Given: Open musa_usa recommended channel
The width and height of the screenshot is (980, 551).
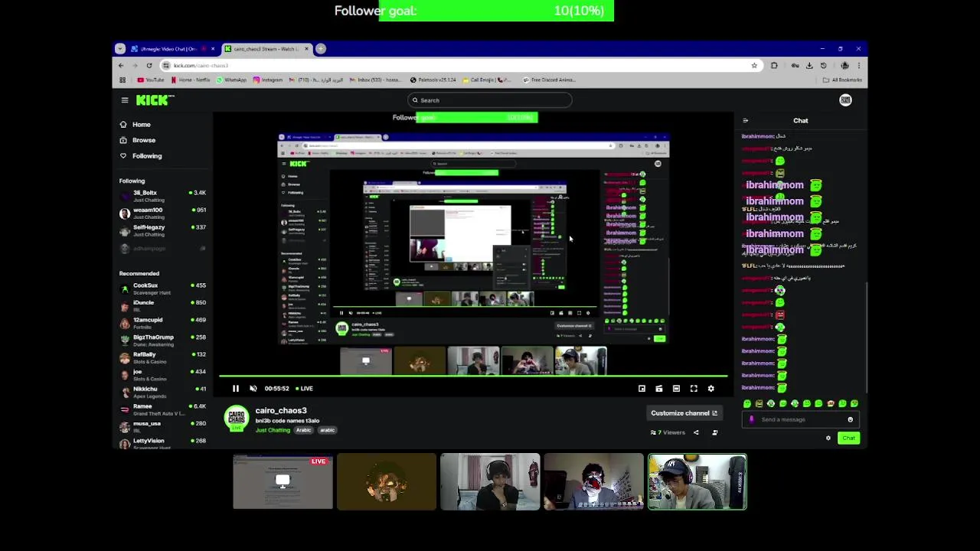Looking at the screenshot, I should 162,426.
